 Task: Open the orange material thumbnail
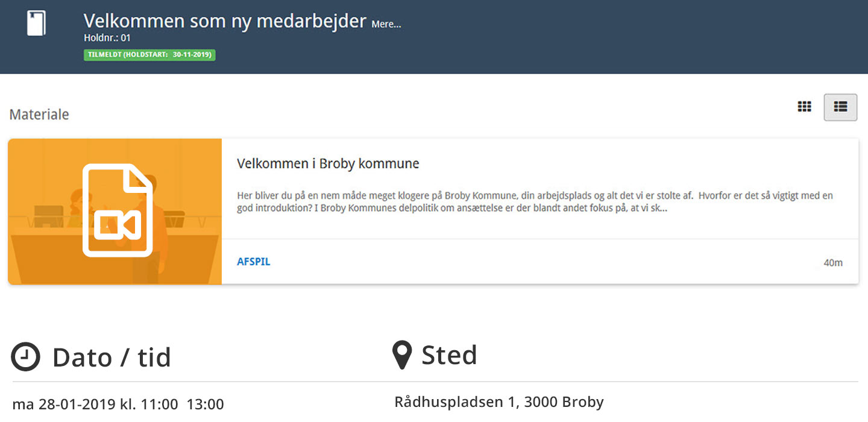pyautogui.click(x=115, y=212)
